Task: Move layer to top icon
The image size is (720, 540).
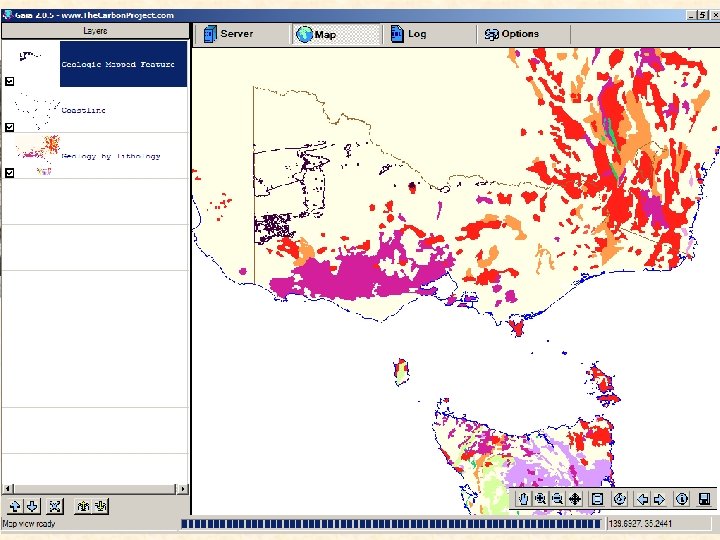Action: click(83, 506)
